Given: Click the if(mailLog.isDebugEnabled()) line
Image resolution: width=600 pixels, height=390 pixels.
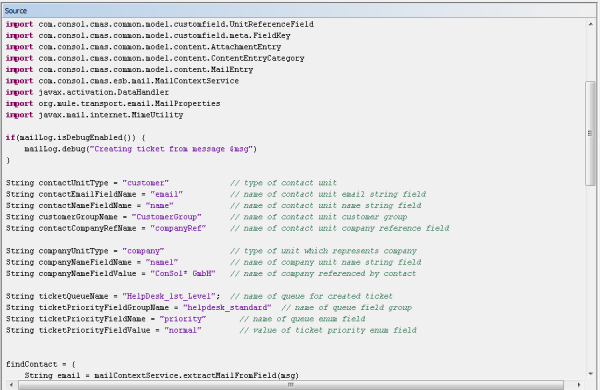Looking at the screenshot, I should [x=75, y=137].
